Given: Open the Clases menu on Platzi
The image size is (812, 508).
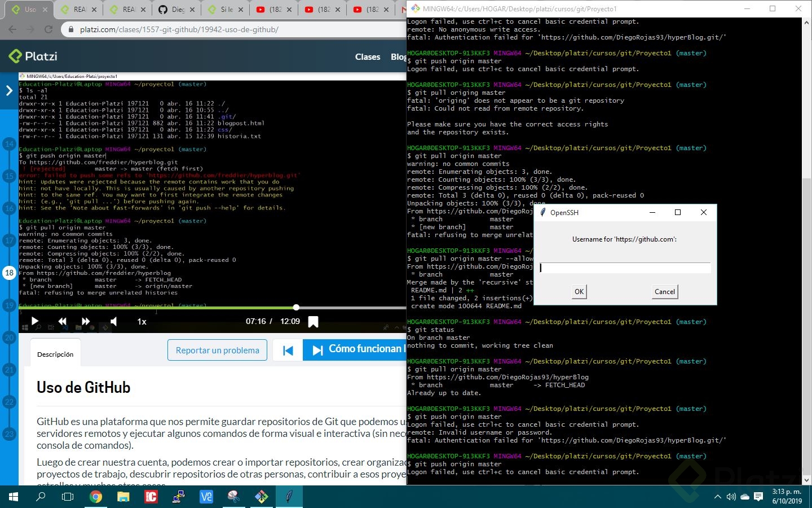Looking at the screenshot, I should pos(368,56).
